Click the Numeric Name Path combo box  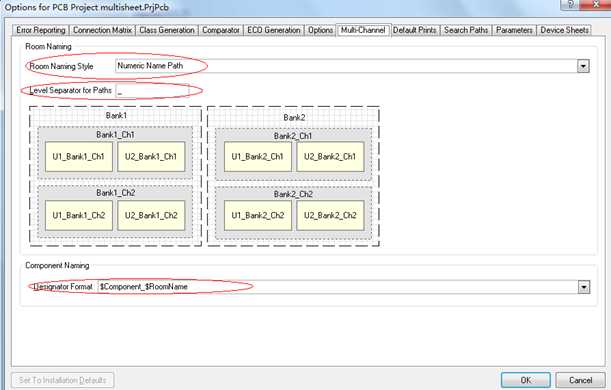tap(352, 66)
